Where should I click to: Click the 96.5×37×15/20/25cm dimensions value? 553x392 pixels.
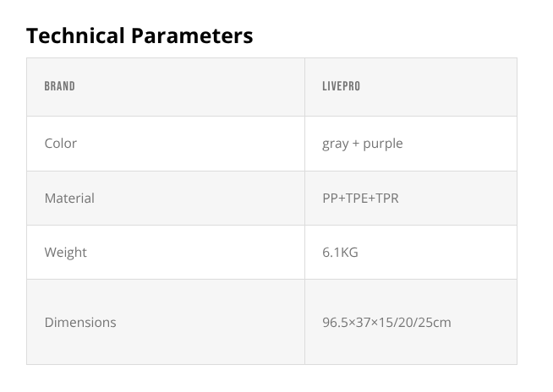coord(386,323)
